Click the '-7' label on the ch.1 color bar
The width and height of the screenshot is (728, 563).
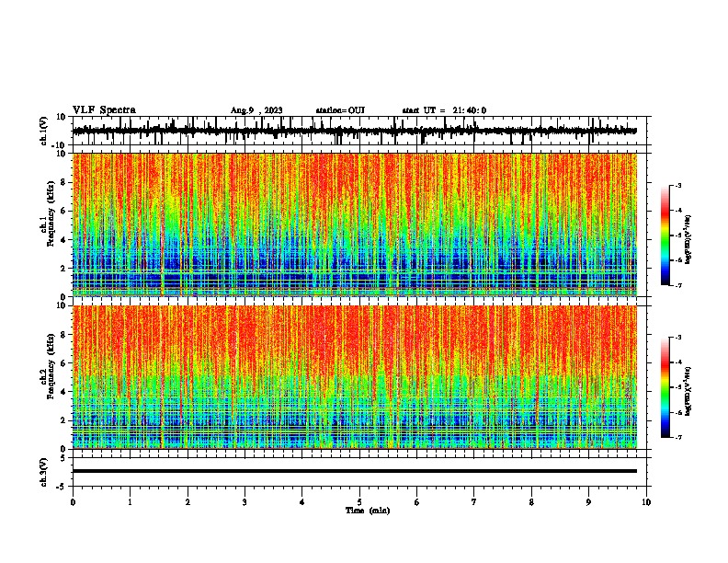[x=677, y=285]
